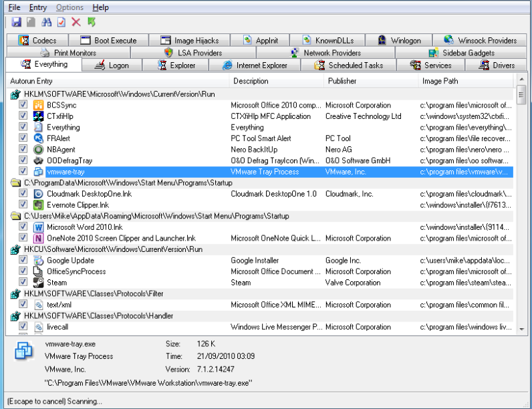The width and height of the screenshot is (532, 409).
Task: Disable the Steam autorun checkbox
Action: pos(23,282)
